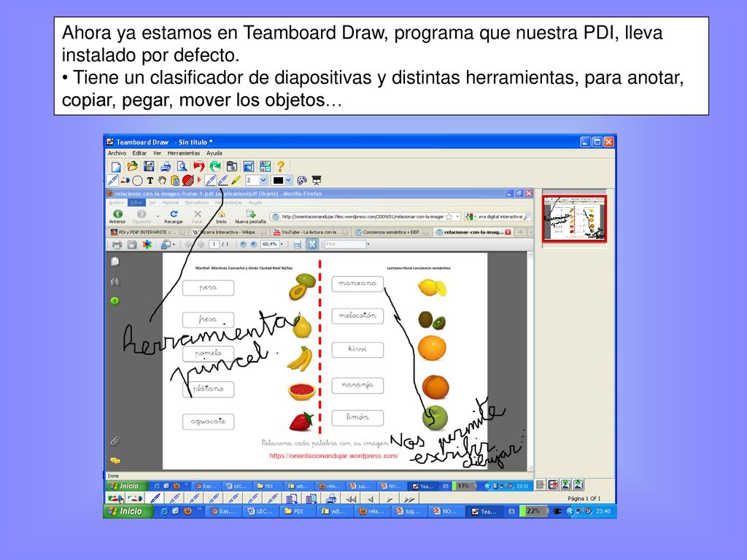Switch to YouTube tab in Firefox
The image size is (747, 560).
309,233
